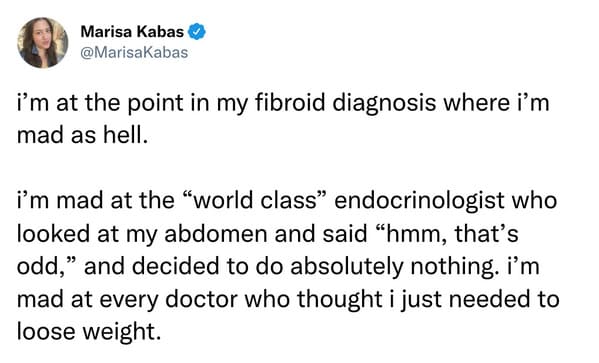Open the @MarisaKabas handle link
This screenshot has height=363, width=599.
[x=134, y=52]
